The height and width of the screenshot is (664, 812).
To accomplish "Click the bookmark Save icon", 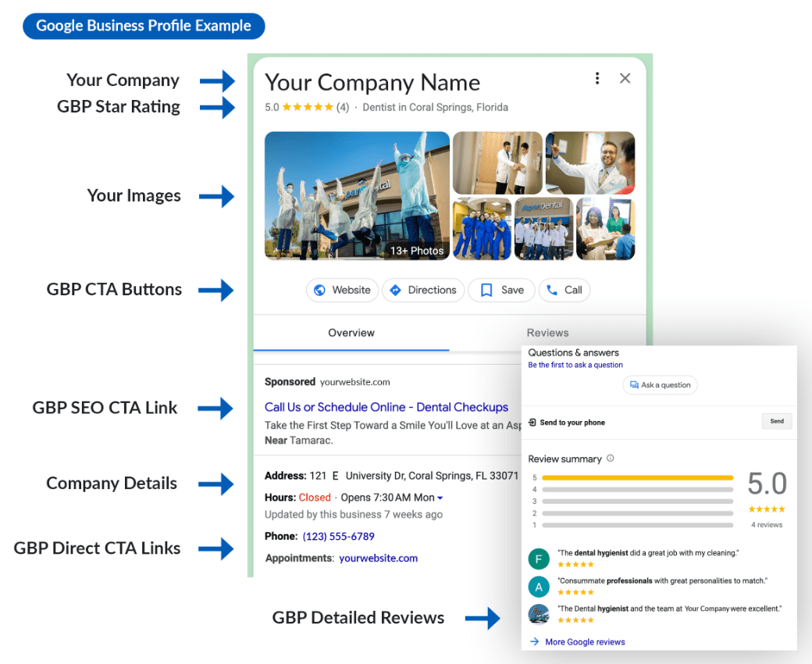I will tap(486, 290).
